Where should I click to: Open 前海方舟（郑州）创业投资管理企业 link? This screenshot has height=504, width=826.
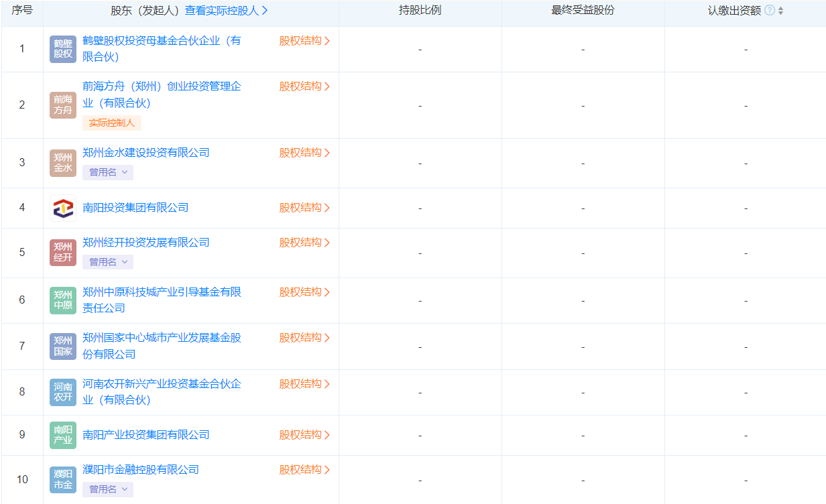pos(162,94)
